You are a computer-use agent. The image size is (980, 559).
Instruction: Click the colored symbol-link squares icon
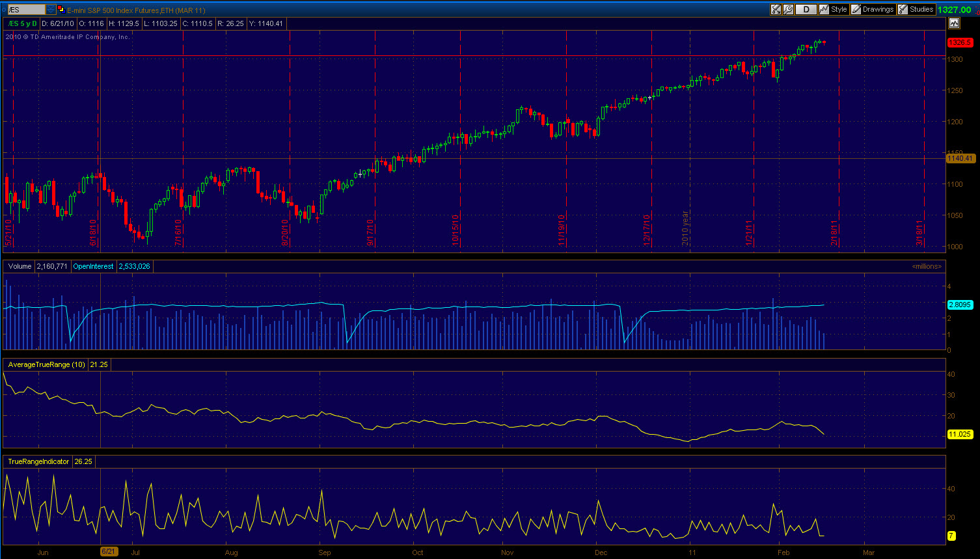tap(62, 10)
